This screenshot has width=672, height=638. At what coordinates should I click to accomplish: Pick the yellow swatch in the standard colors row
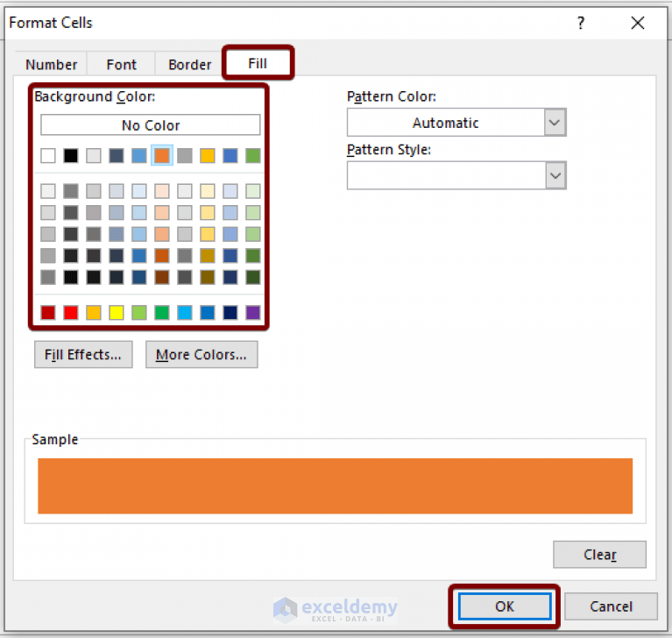117,313
